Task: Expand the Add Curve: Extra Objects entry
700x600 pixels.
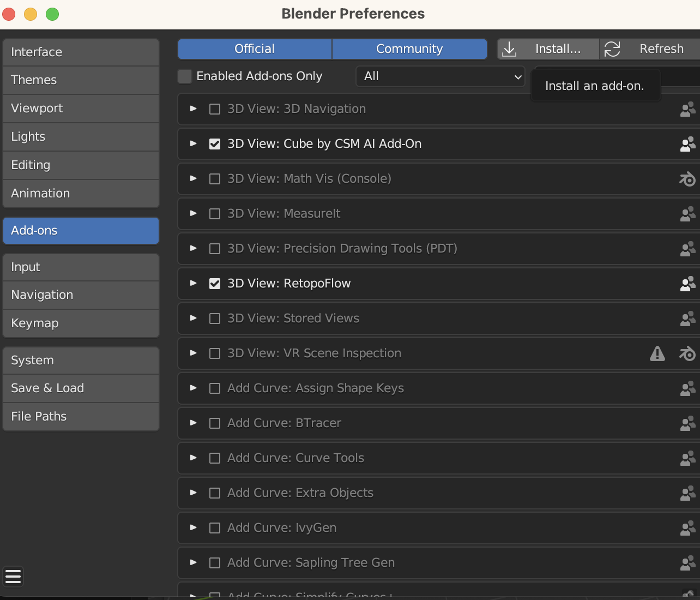Action: click(192, 493)
